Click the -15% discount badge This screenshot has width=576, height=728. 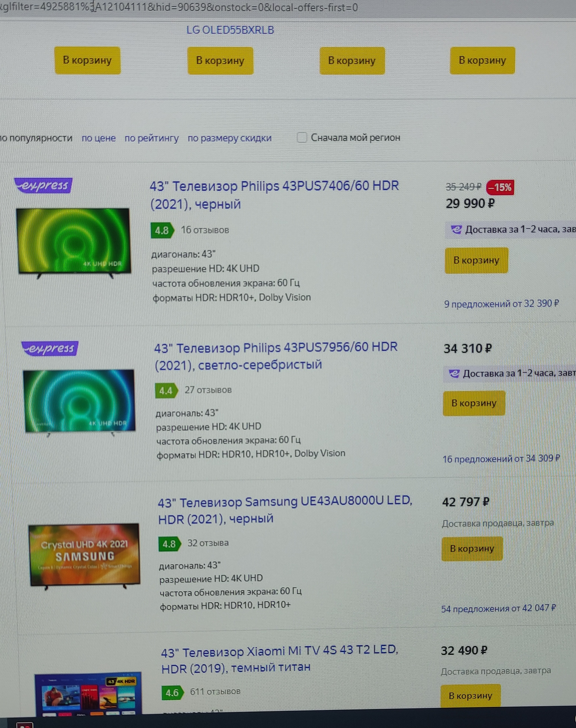(500, 188)
